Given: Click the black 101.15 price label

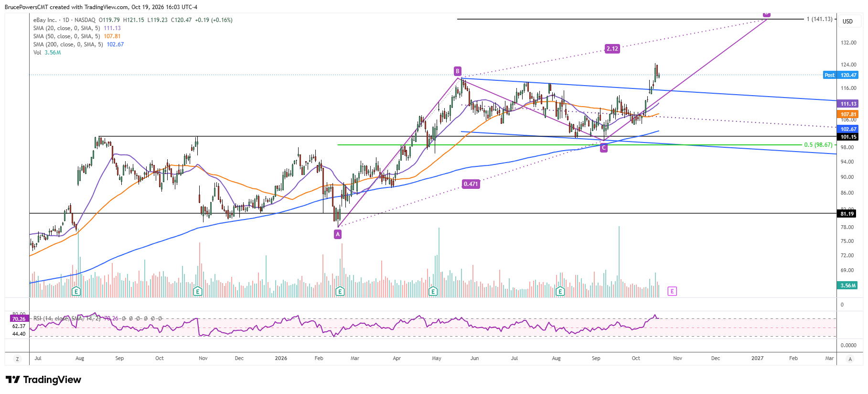Looking at the screenshot, I should [x=848, y=137].
